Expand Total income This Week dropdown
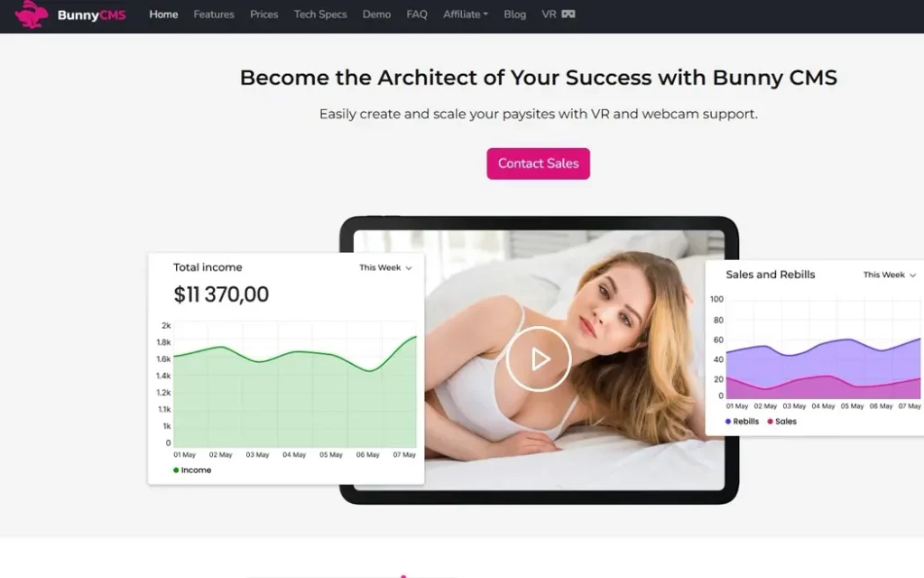The width and height of the screenshot is (924, 578). (385, 267)
